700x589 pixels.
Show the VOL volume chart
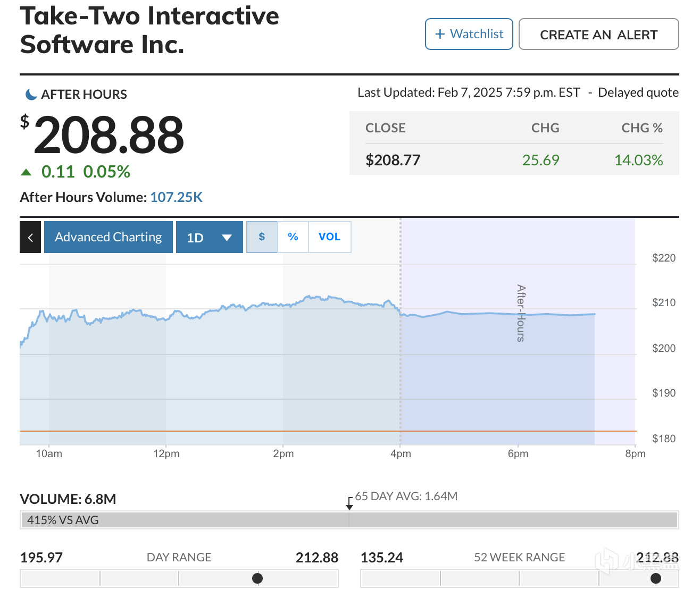329,237
